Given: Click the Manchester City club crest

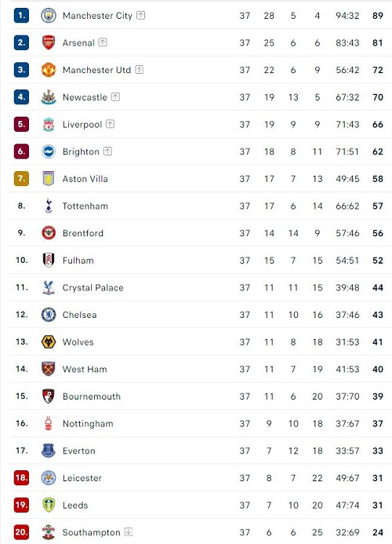Looking at the screenshot, I should tap(49, 16).
